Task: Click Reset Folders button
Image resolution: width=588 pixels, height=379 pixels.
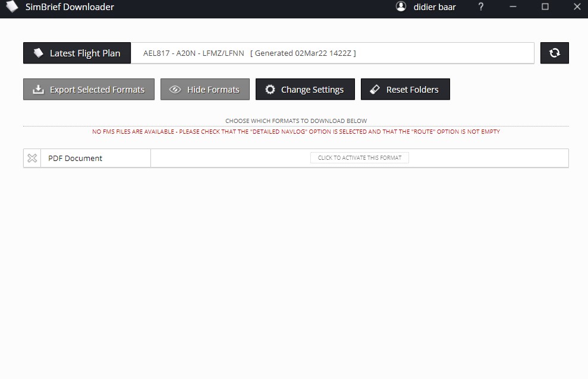Action: click(x=405, y=89)
